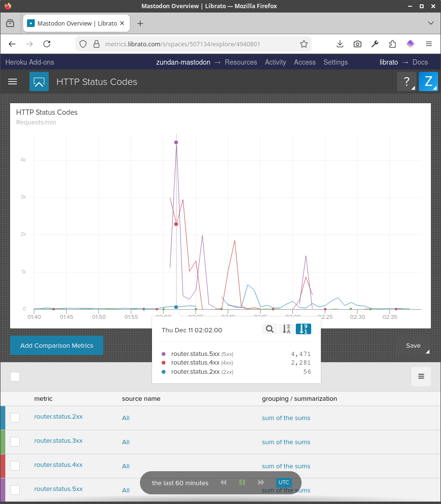Pause live chart updates
Viewport: 441px width, 504px height.
pyautogui.click(x=242, y=482)
